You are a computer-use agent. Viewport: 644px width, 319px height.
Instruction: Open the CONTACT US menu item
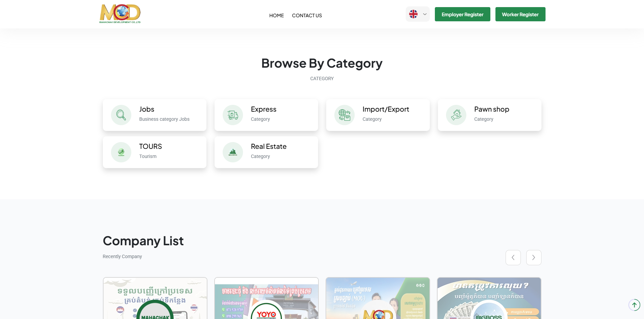tap(307, 16)
